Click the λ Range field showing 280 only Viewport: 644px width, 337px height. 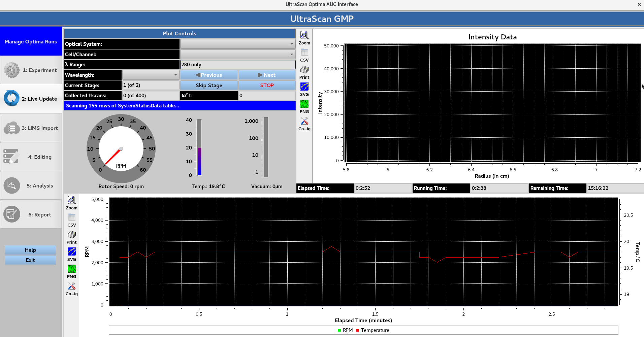click(238, 64)
